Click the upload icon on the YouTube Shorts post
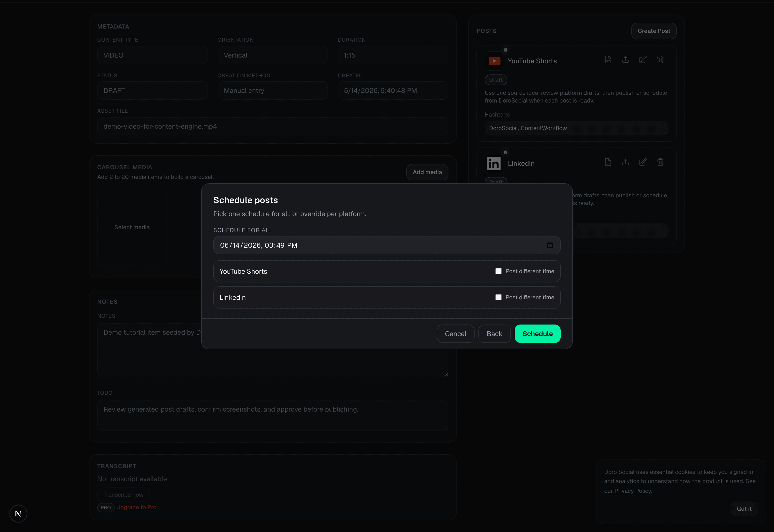 625,60
